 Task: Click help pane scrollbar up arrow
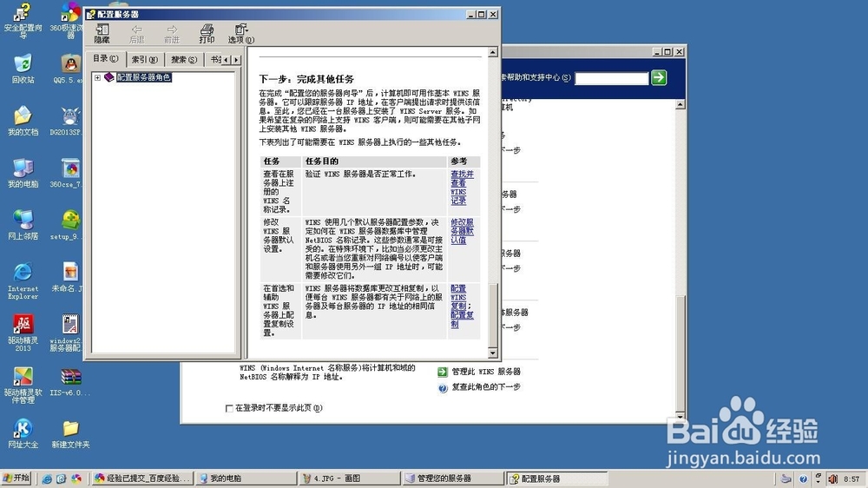[493, 53]
